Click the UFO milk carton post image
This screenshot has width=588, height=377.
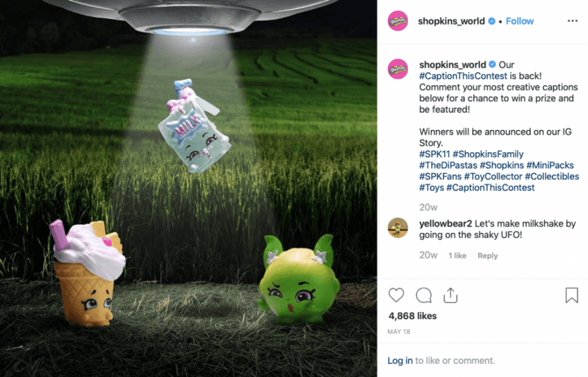[188, 188]
